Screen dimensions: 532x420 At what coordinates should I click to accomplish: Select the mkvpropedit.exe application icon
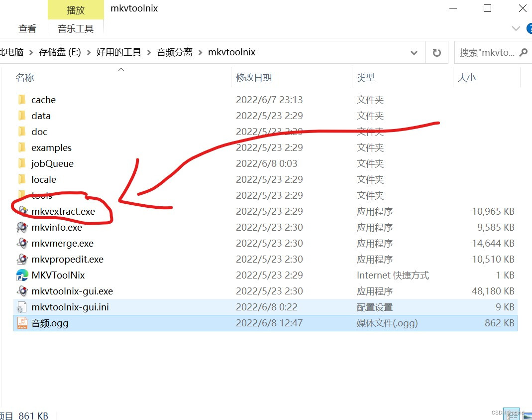tap(22, 259)
